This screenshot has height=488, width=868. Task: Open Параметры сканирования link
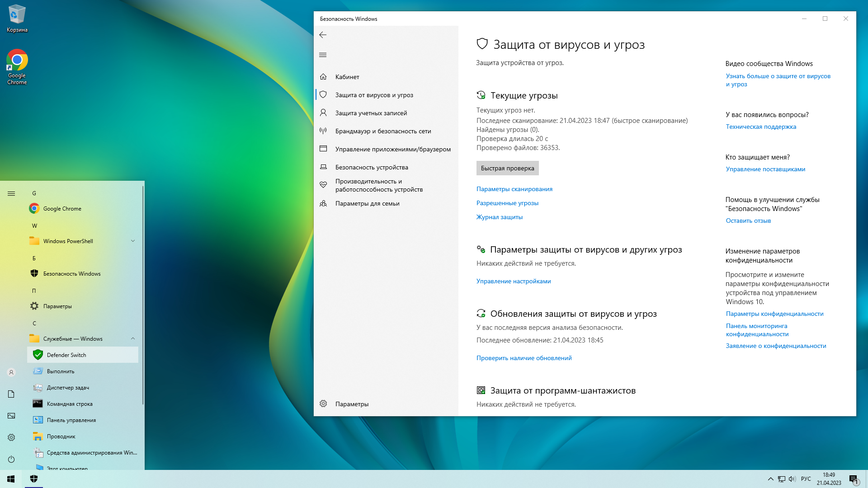(514, 189)
